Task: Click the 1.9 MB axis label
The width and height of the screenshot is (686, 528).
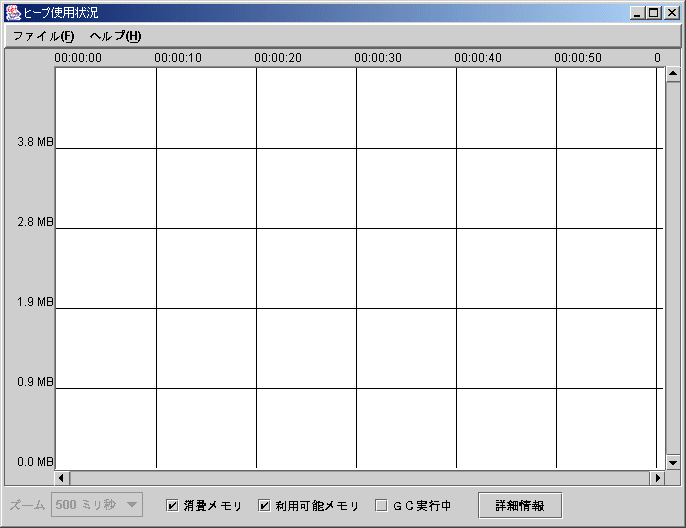Action: [x=35, y=302]
